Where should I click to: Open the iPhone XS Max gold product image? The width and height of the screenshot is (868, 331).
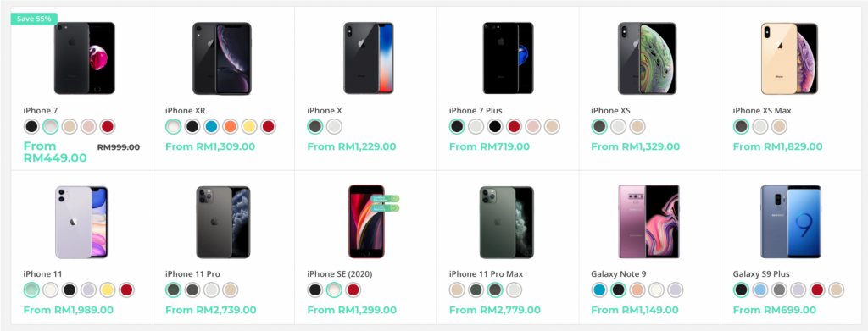[x=789, y=58]
